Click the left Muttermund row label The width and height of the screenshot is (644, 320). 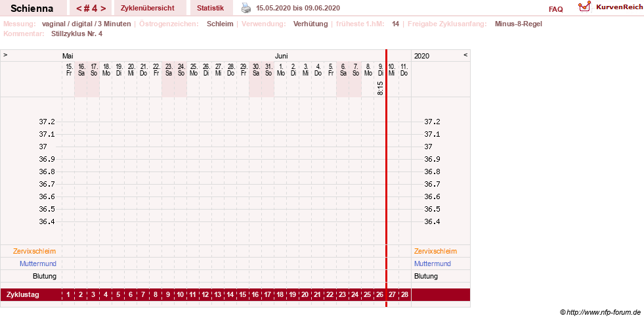38,263
